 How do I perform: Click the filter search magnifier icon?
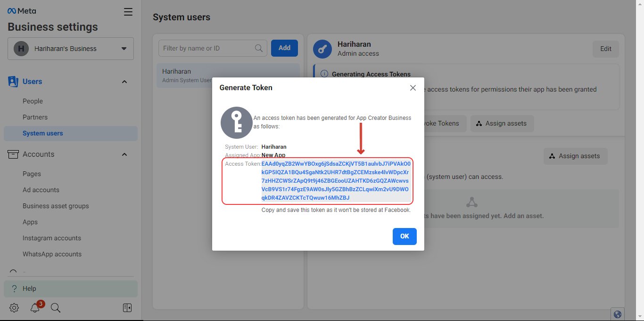[x=259, y=48]
